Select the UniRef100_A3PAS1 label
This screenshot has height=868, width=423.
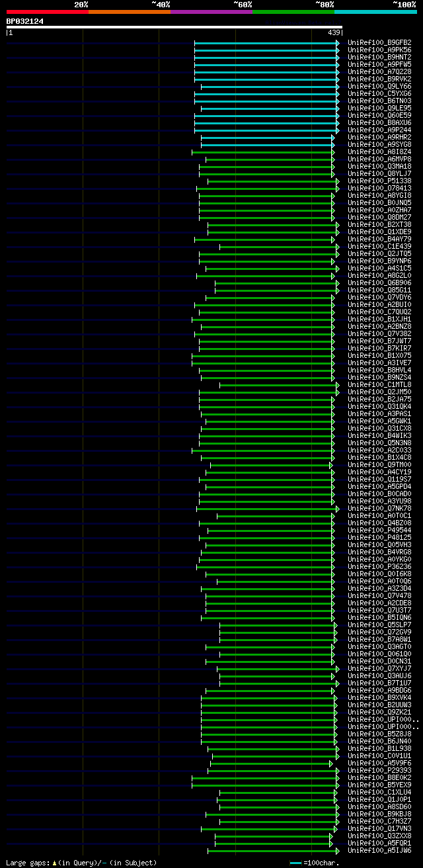[379, 414]
